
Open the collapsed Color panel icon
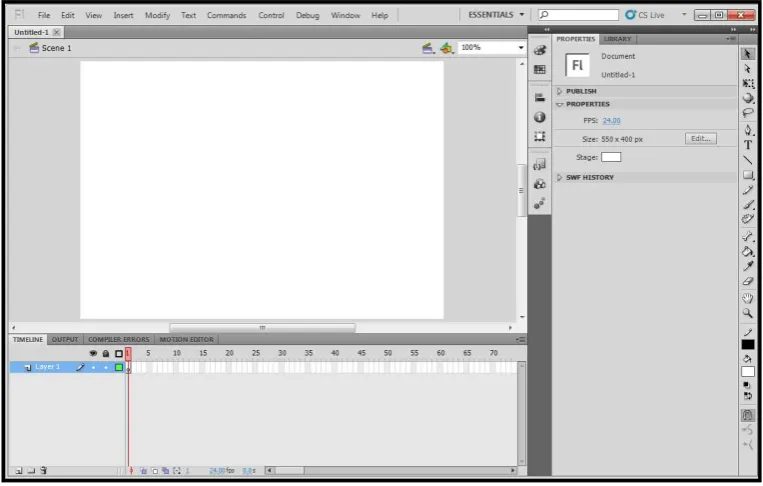tap(540, 50)
